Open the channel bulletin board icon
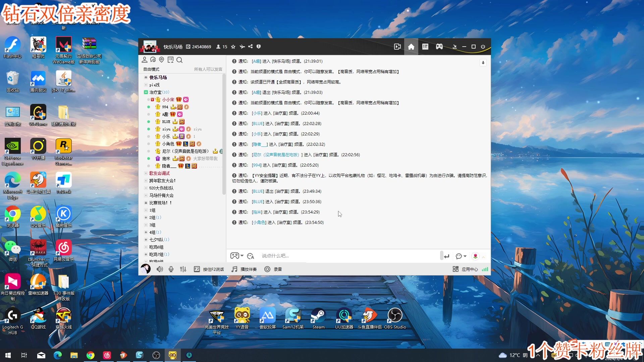Image resolution: width=644 pixels, height=362 pixels. click(170, 60)
